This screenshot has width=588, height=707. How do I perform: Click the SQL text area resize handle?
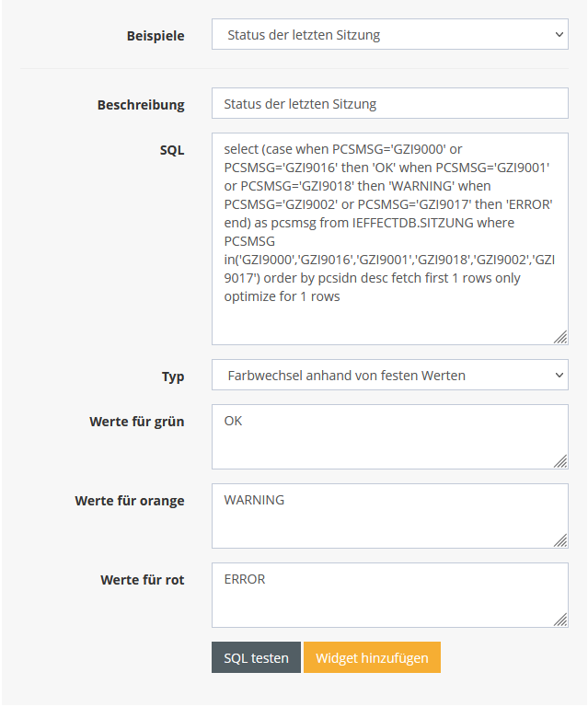click(560, 337)
